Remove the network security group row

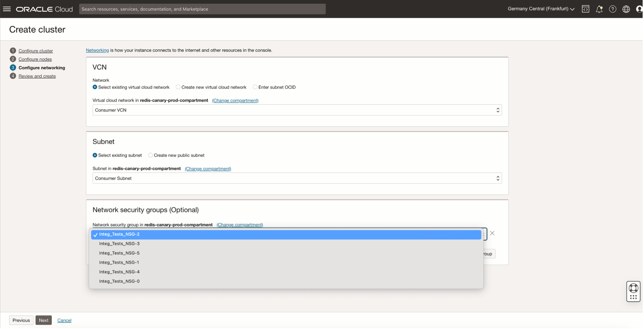click(492, 233)
